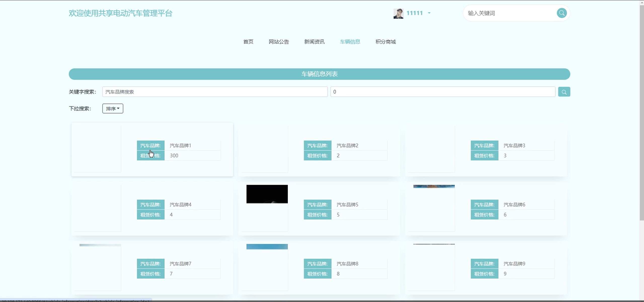This screenshot has width=644, height=302.
Task: Expand the 11111 user dropdown arrow
Action: click(429, 13)
